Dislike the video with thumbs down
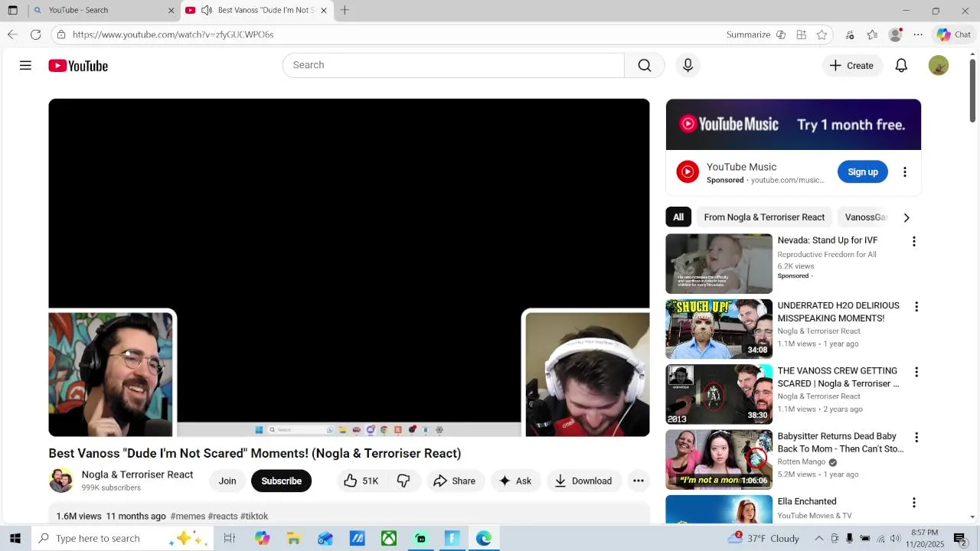 [403, 481]
